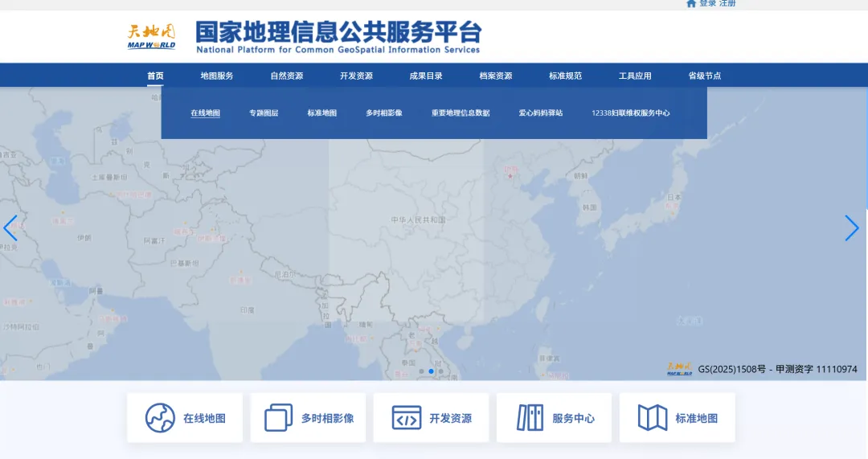Open the 登录 login link
The height and width of the screenshot is (459, 868).
pos(707,3)
